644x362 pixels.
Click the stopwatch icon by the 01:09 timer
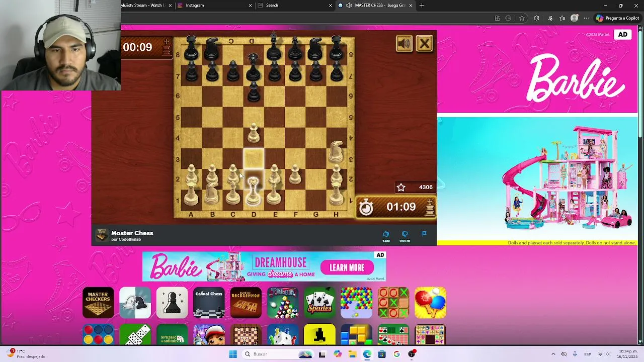[366, 207]
